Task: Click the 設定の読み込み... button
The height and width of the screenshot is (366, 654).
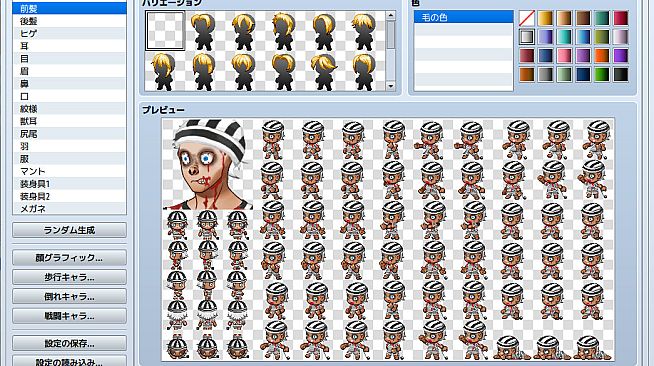Action: [x=69, y=361]
